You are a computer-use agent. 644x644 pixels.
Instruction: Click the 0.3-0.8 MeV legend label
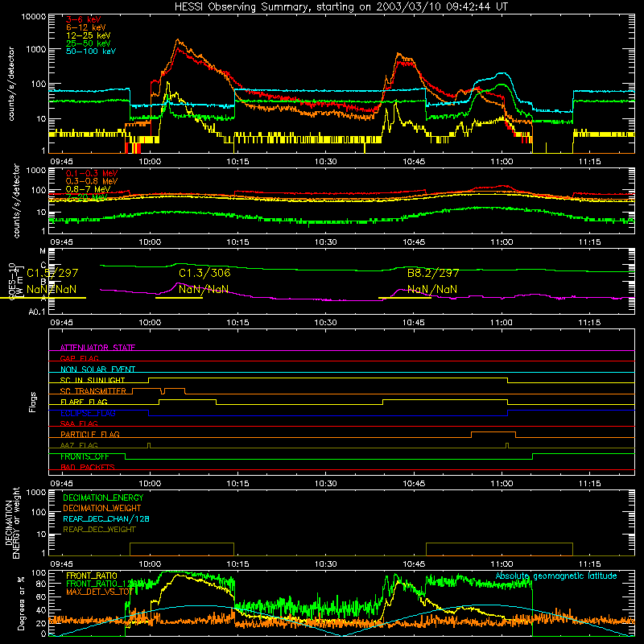pos(92,181)
